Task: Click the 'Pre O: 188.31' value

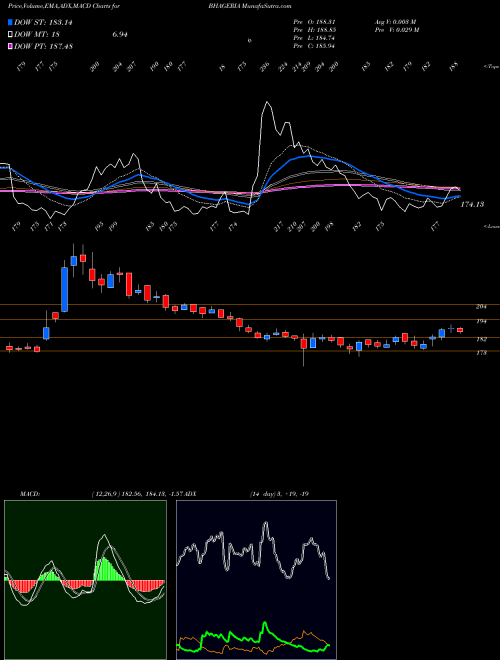Action: coord(314,22)
